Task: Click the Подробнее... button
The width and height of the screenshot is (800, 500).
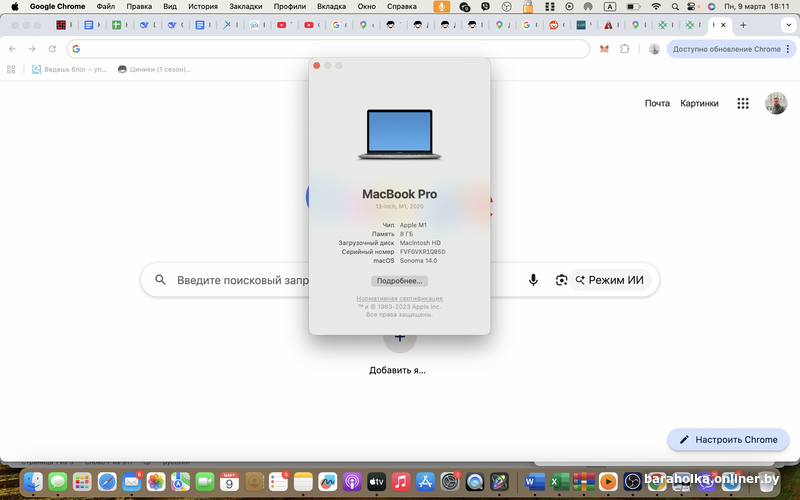Action: coord(399,281)
